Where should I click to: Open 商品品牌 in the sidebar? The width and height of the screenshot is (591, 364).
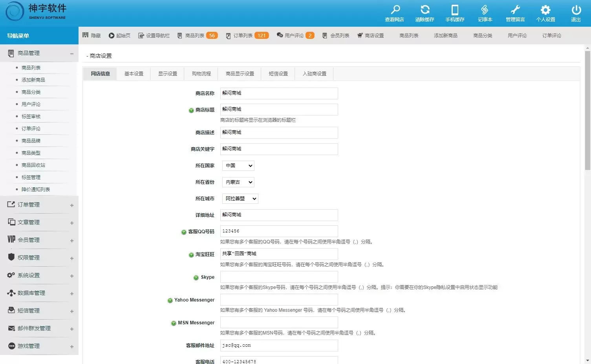coord(31,141)
